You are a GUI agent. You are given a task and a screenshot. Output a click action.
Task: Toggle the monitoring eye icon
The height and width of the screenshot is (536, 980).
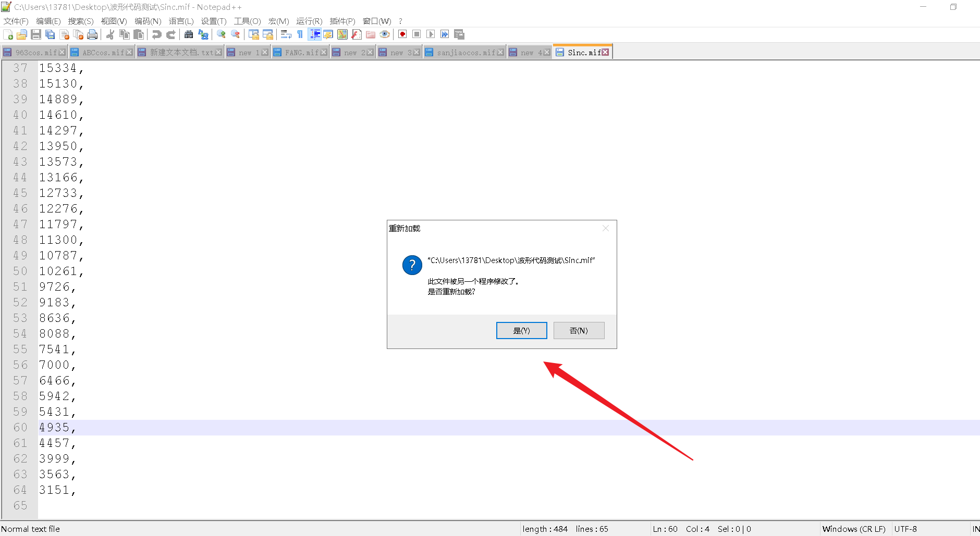point(385,34)
